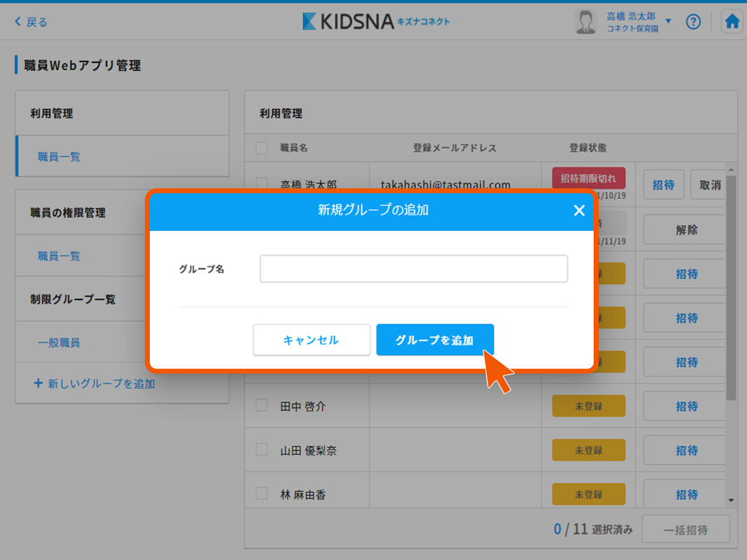Close the 新規グループの追加 dialog with X
747x560 pixels.
click(x=579, y=210)
